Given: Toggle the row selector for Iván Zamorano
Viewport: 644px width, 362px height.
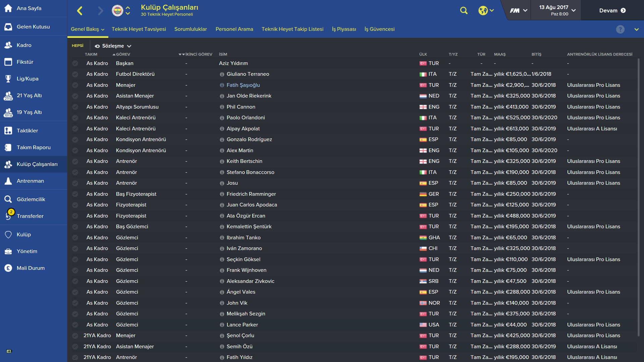Looking at the screenshot, I should (x=75, y=249).
